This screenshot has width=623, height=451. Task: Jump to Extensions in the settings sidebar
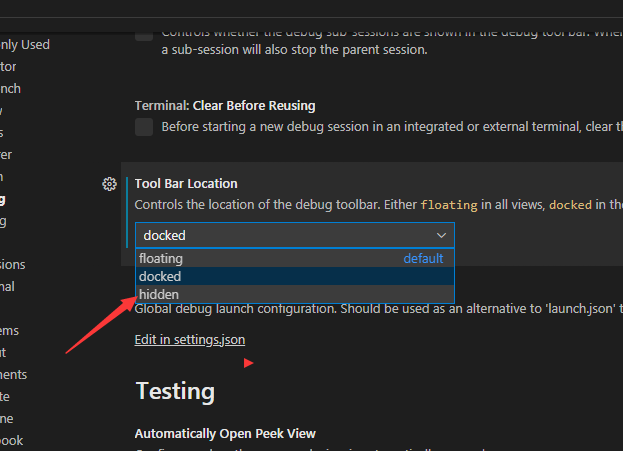(x=12, y=264)
